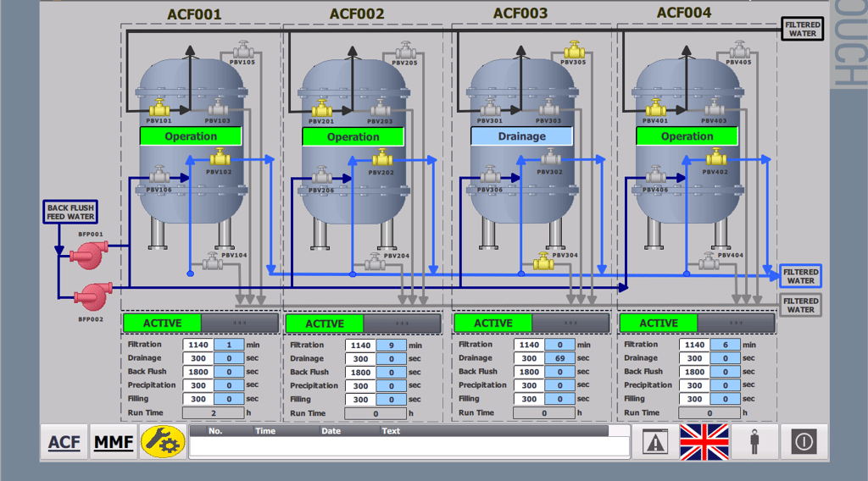Edit ACF004 Filtration setpoint 1140
Viewport: 868px width, 481px height.
tap(694, 345)
